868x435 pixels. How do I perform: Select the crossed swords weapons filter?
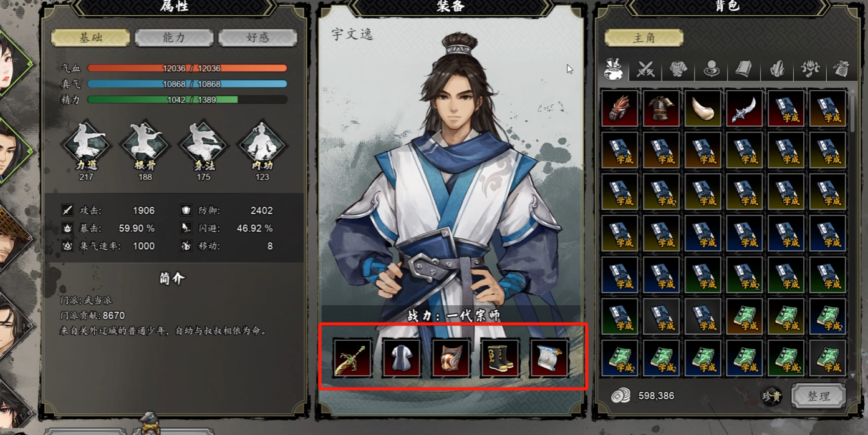pos(645,69)
